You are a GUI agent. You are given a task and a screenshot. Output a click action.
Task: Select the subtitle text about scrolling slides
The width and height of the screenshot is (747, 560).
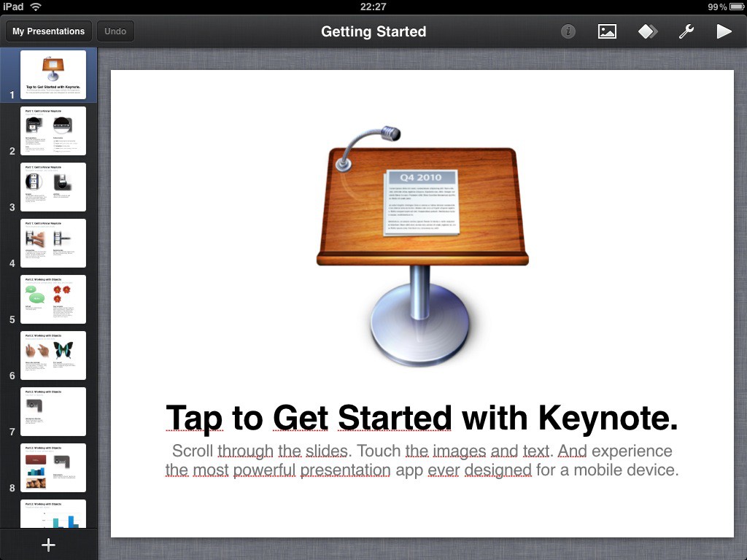[422, 460]
